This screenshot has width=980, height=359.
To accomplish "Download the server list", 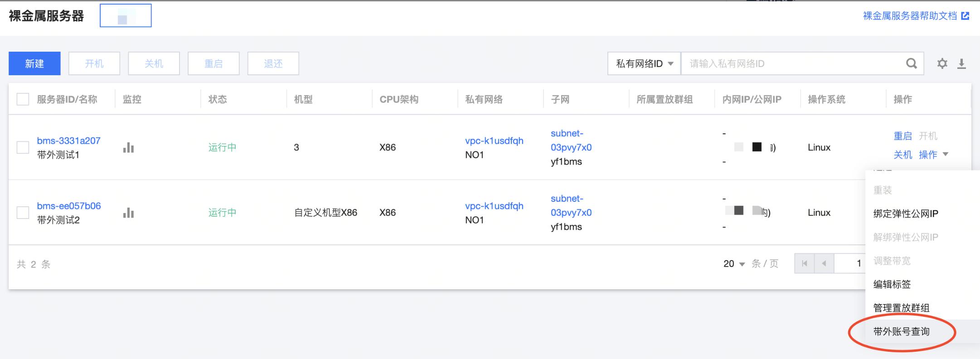I will click(x=961, y=63).
